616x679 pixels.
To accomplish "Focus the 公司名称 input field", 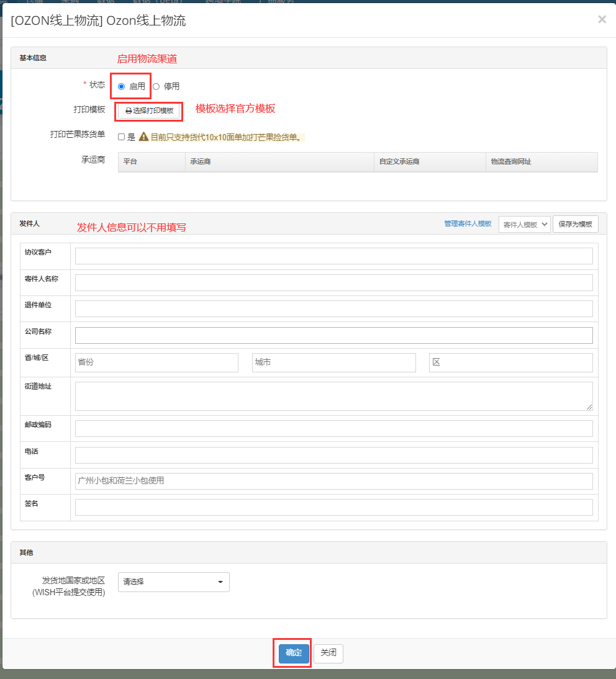I will click(x=333, y=336).
